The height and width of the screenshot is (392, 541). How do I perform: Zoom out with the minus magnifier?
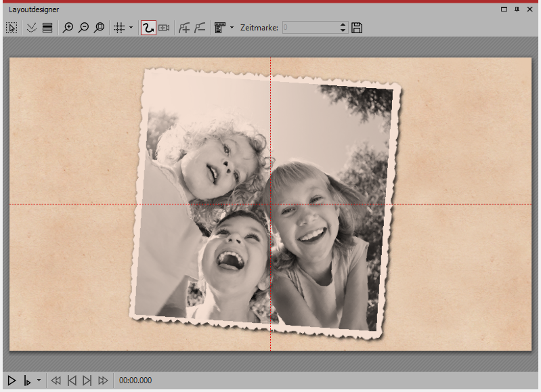(83, 28)
